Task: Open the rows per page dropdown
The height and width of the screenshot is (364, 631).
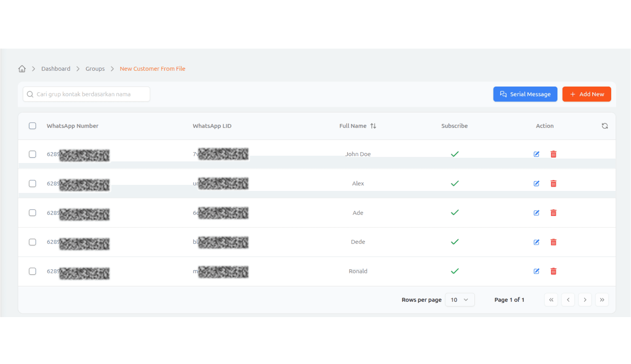Action: (459, 300)
